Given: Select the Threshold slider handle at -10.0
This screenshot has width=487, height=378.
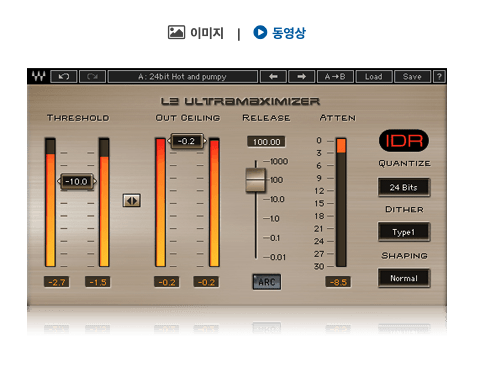Looking at the screenshot, I should [x=77, y=182].
